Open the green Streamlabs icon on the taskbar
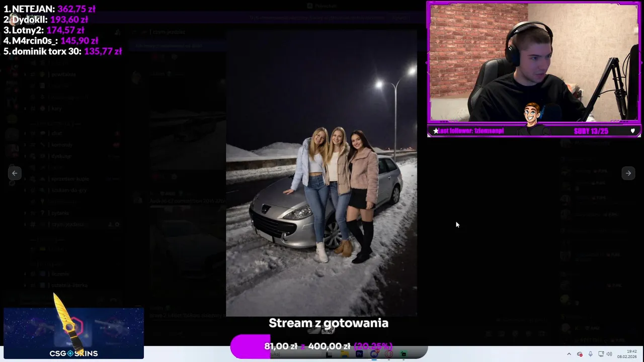The height and width of the screenshot is (362, 644). coord(404,354)
